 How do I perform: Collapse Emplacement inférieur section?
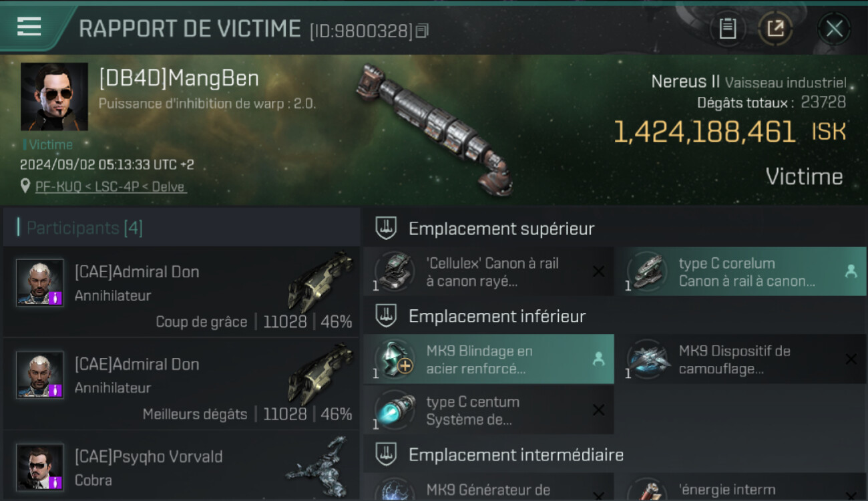tap(614, 316)
